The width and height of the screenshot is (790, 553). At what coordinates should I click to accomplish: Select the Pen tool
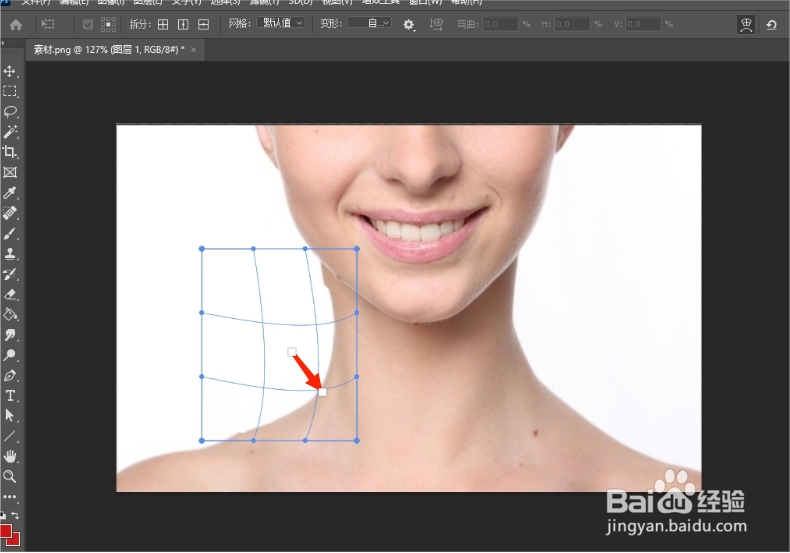(10, 376)
